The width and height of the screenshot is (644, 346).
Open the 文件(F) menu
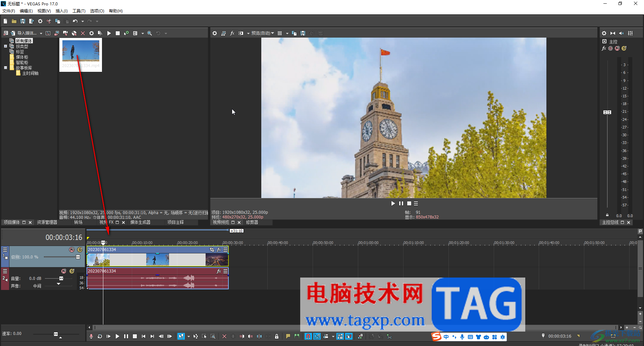pos(9,11)
